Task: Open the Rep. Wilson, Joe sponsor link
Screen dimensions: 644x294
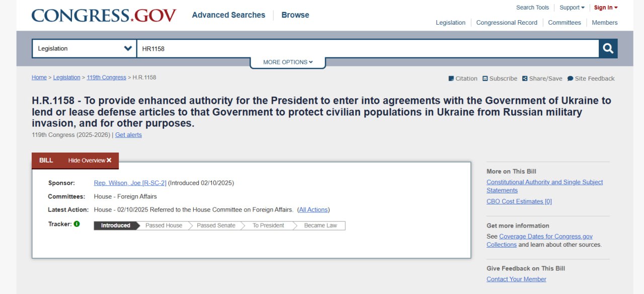Action: click(130, 183)
